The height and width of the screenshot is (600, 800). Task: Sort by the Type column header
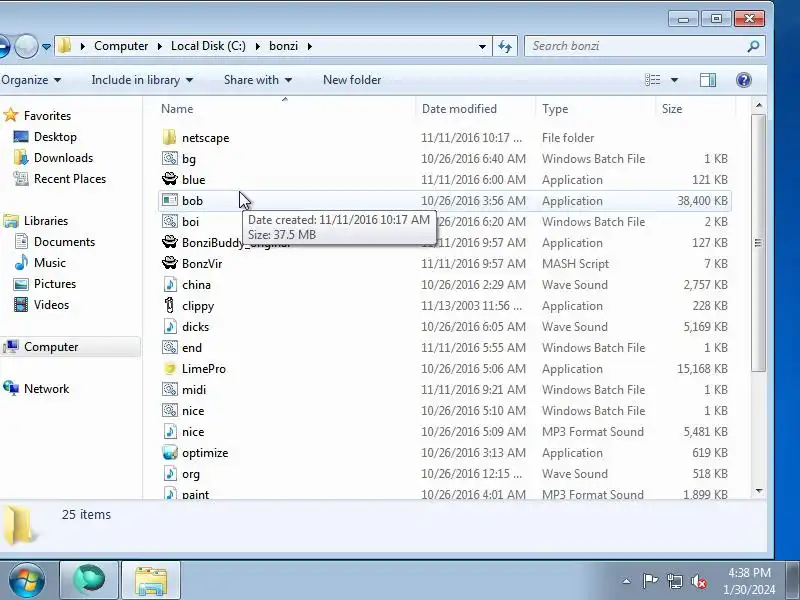point(595,109)
